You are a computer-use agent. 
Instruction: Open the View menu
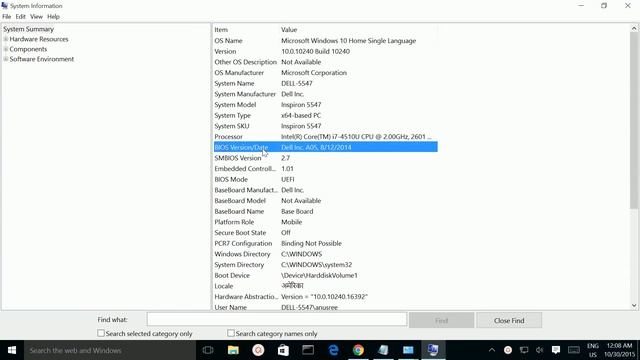(x=36, y=17)
